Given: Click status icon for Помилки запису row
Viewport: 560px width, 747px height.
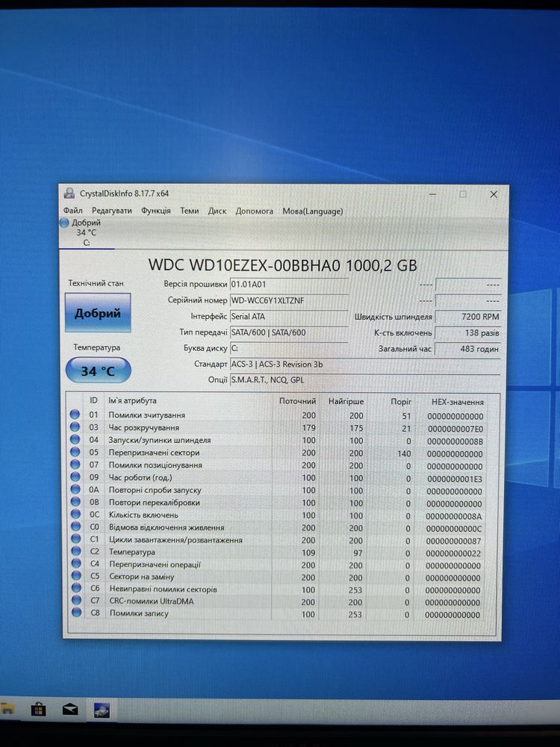Looking at the screenshot, I should point(76,613).
